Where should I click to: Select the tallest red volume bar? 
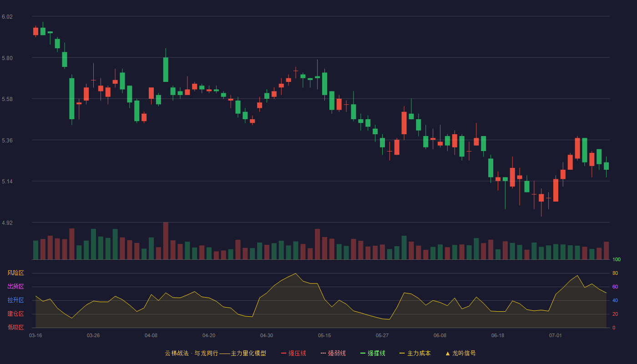(x=166, y=241)
